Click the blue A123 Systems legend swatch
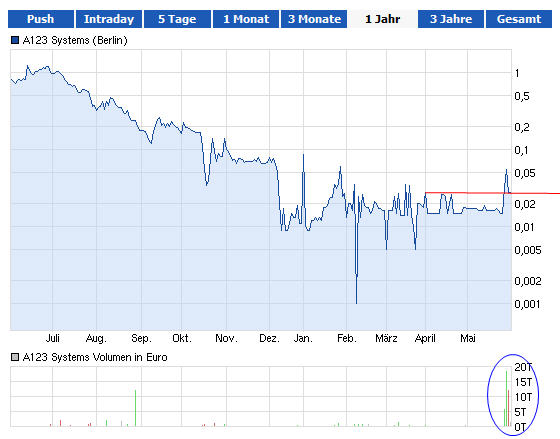 [x=15, y=40]
